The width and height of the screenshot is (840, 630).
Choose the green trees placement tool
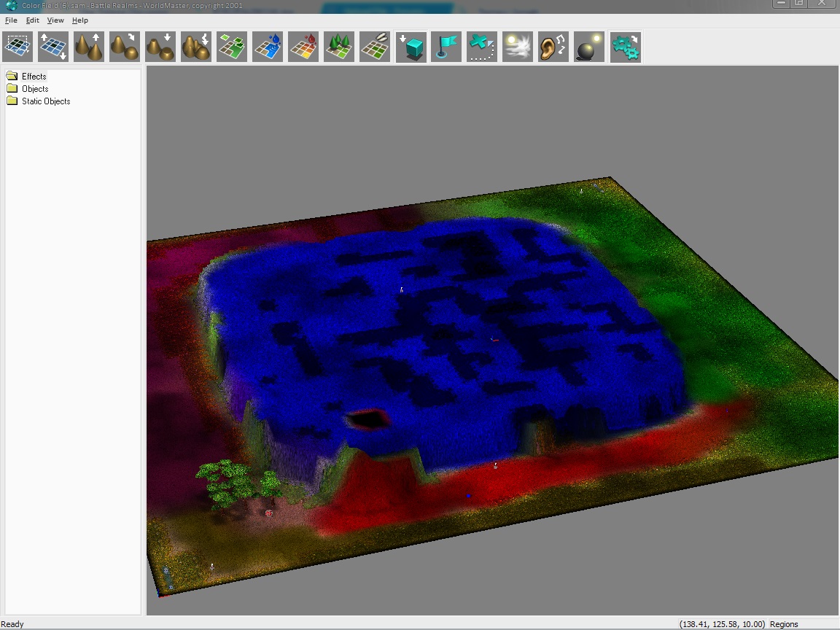(339, 47)
